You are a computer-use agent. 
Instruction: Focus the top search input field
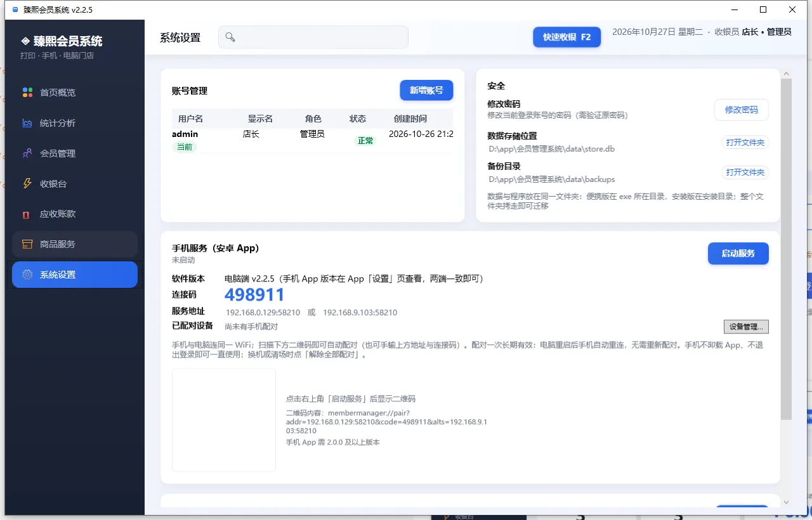coord(313,37)
